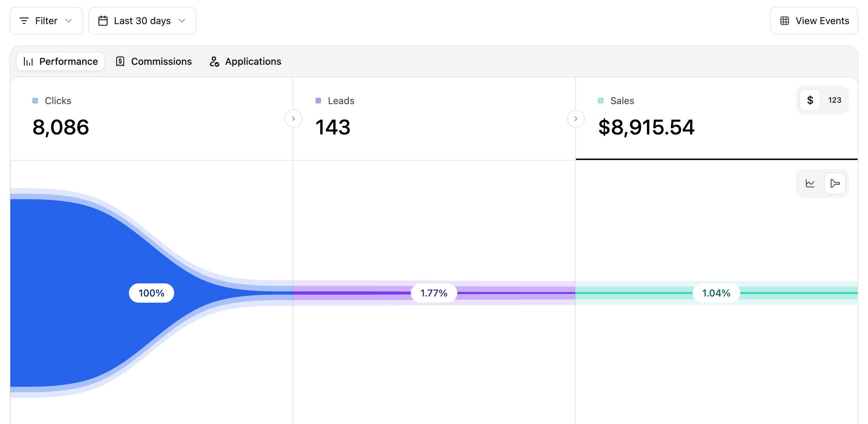Select the Clicks metric card
The width and height of the screenshot is (868, 424).
coord(152,119)
